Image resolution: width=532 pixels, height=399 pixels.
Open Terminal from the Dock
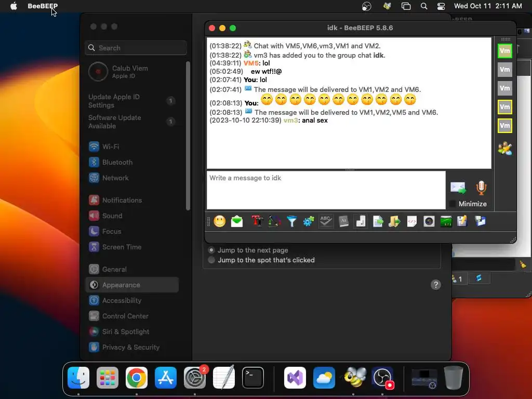[x=253, y=378]
